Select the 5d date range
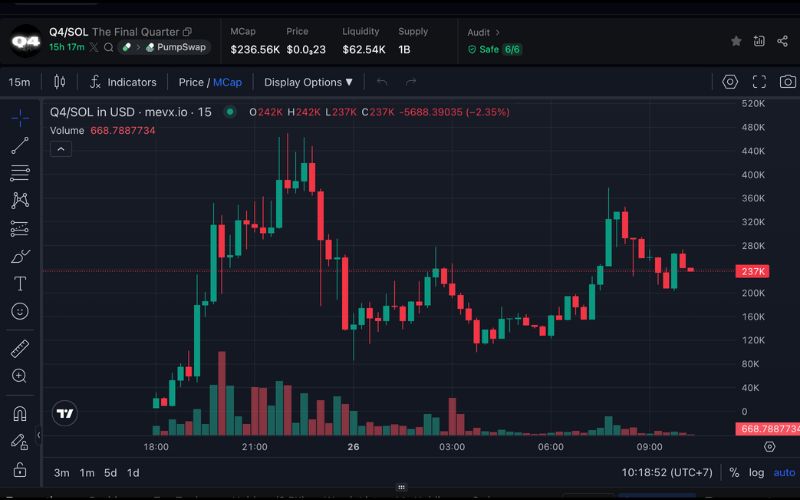This screenshot has width=800, height=500. pos(110,473)
